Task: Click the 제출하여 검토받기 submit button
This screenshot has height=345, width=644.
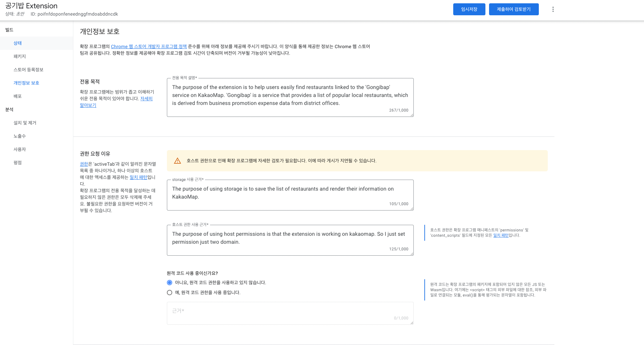Action: pos(514,9)
